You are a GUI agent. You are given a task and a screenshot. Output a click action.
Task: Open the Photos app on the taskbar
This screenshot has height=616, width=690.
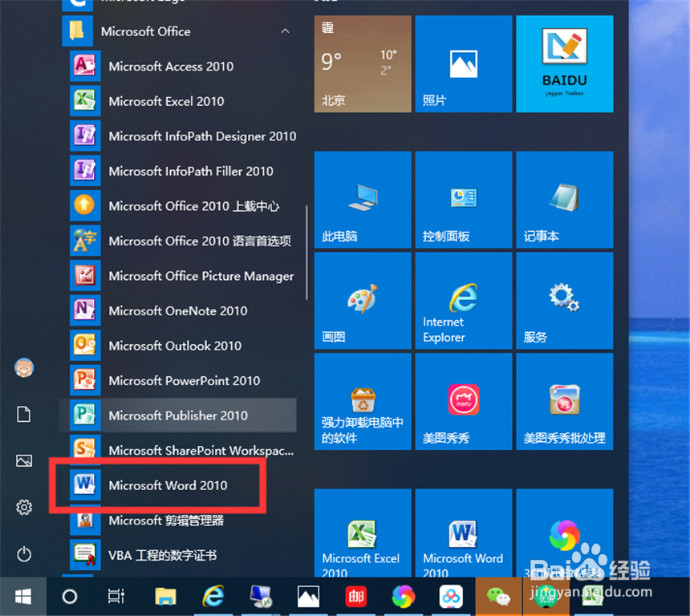tap(308, 597)
